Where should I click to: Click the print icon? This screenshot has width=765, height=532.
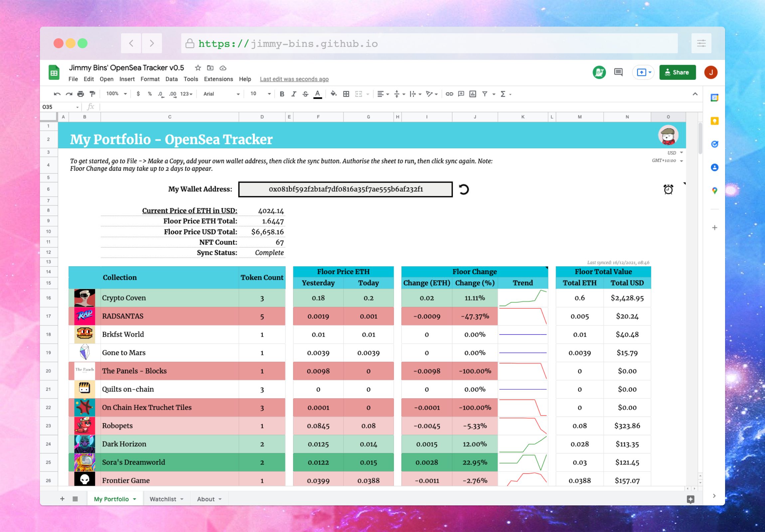(x=80, y=94)
